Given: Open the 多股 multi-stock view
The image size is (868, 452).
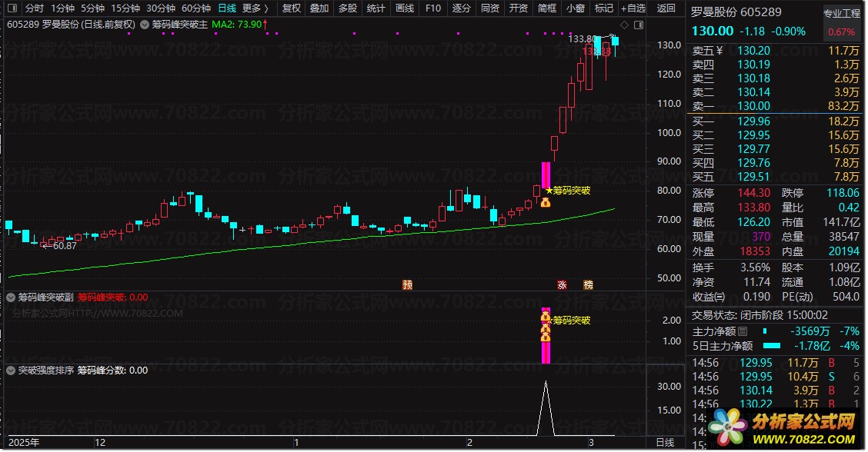Looking at the screenshot, I should click(x=348, y=8).
